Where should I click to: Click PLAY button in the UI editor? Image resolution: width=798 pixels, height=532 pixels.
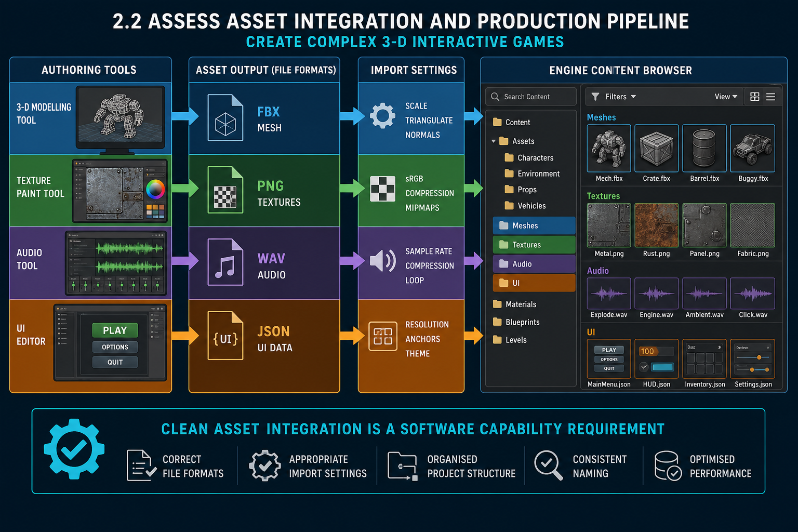pyautogui.click(x=115, y=330)
